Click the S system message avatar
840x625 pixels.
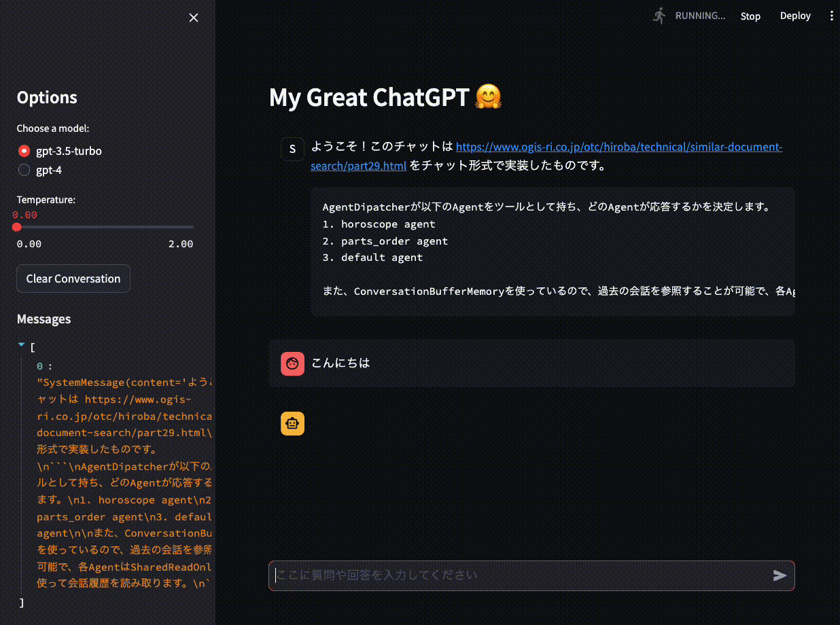(x=292, y=148)
